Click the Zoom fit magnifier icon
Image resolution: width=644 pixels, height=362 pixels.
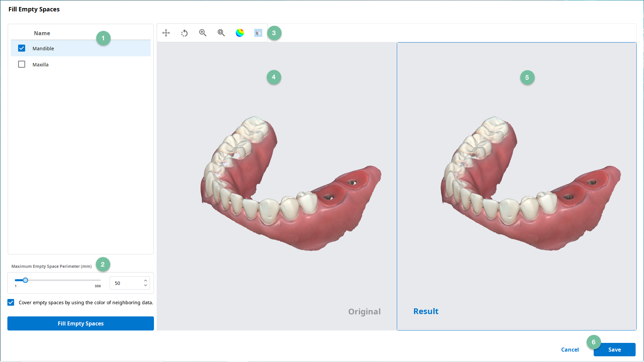[x=221, y=33]
